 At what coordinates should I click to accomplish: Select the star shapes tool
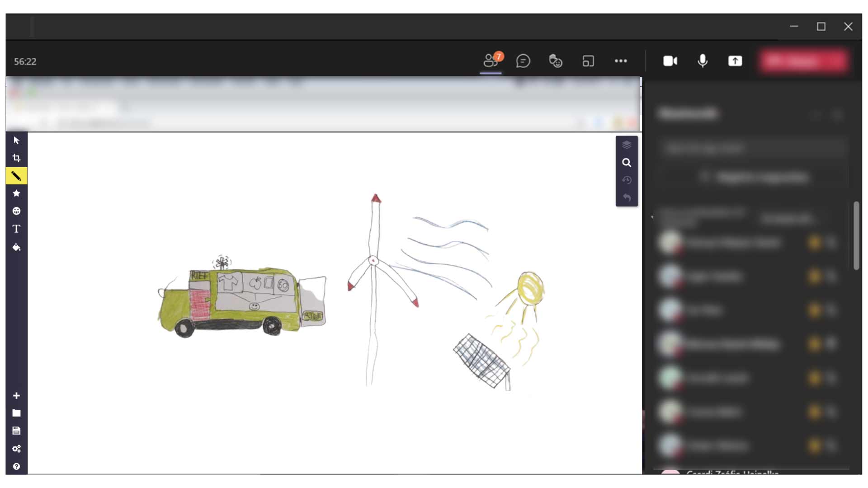tap(16, 193)
